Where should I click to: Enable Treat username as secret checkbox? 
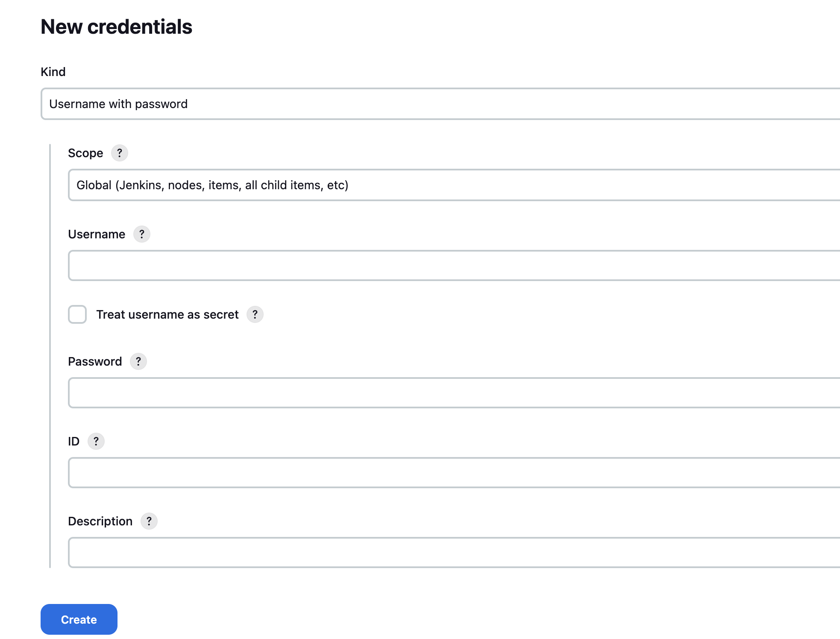77,314
